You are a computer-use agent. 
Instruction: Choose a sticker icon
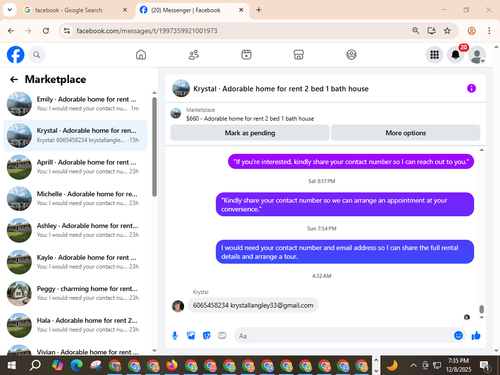click(207, 336)
